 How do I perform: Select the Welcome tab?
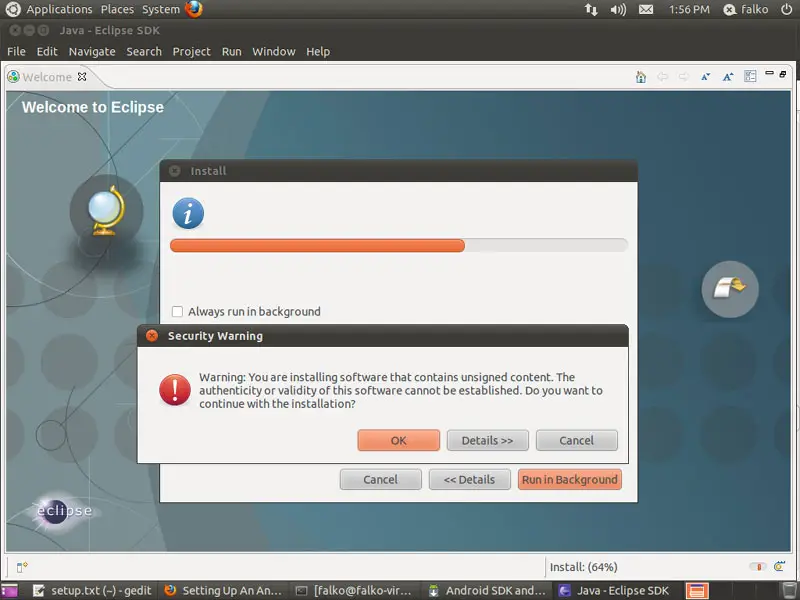[x=47, y=77]
